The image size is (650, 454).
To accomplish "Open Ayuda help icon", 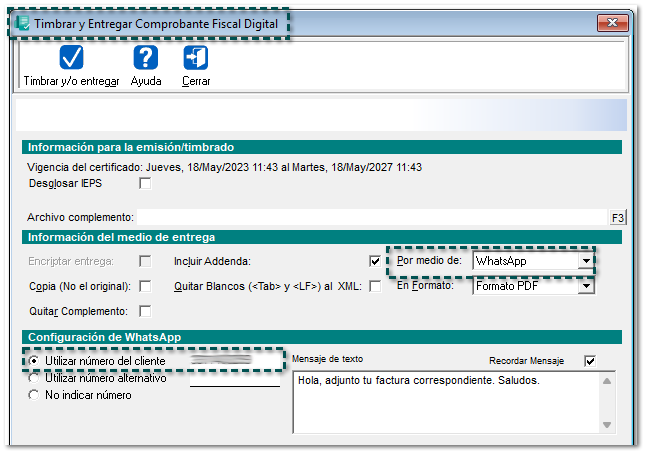I will 146,59.
